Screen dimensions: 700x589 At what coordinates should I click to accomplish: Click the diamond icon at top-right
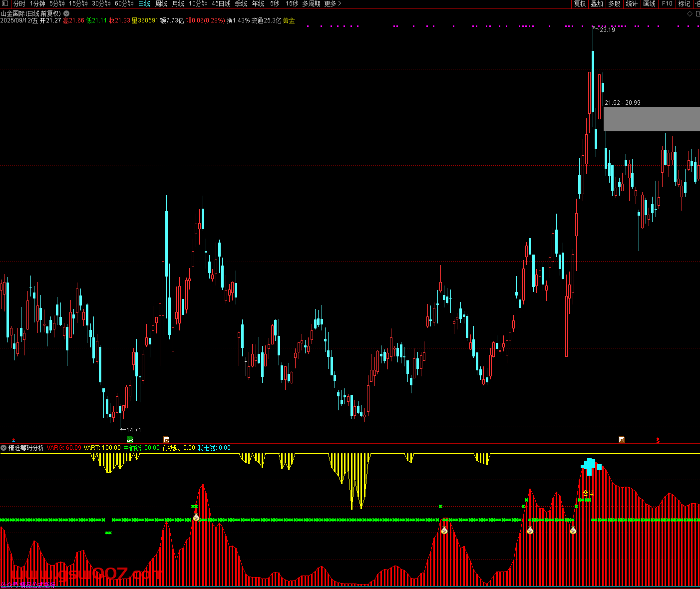pyautogui.click(x=690, y=13)
